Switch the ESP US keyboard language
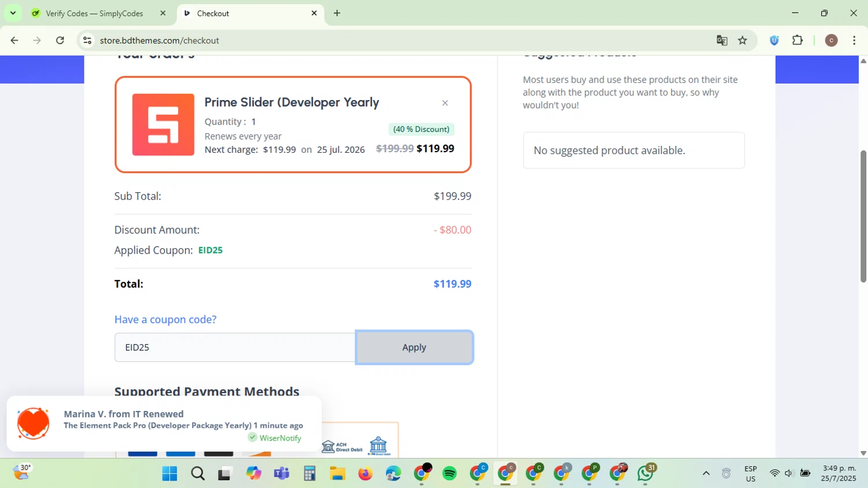This screenshot has height=488, width=868. click(x=751, y=474)
